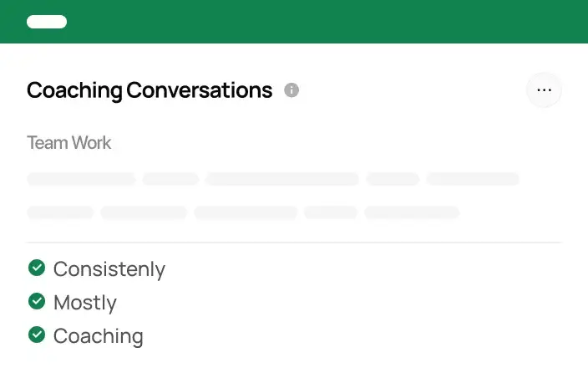Select the Consistenly label text
Screen dimensions: 588x373
pos(109,269)
